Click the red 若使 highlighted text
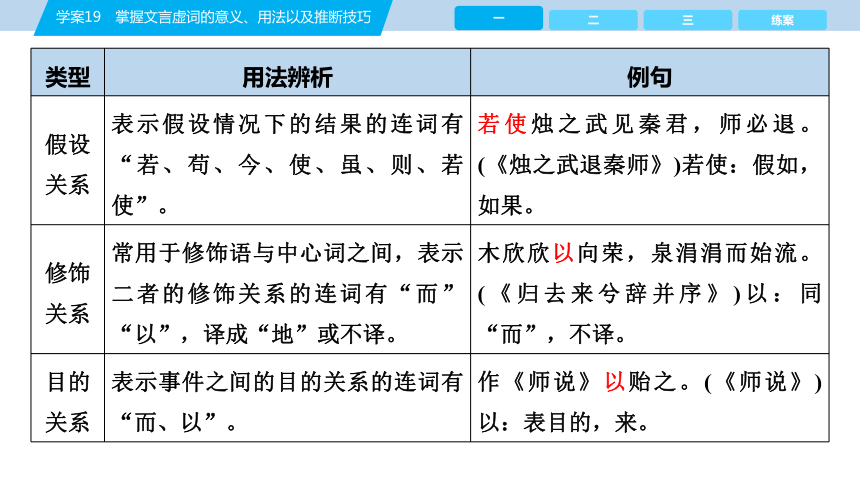Screen dimensions: 860x484 pos(502,124)
